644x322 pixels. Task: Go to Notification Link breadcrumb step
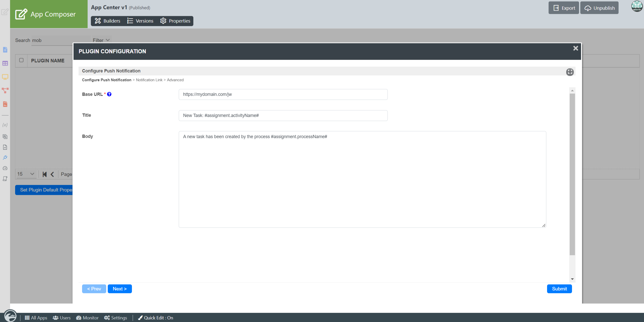pyautogui.click(x=149, y=80)
